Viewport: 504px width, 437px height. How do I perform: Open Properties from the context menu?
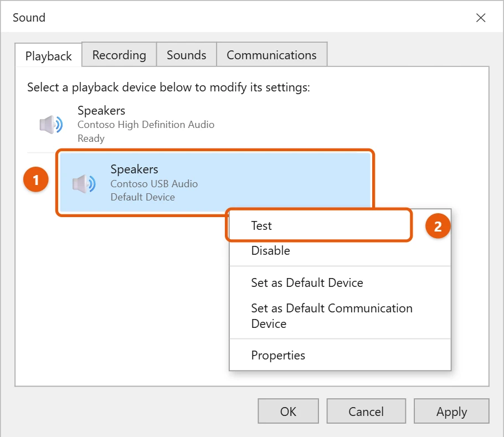[x=340, y=356]
